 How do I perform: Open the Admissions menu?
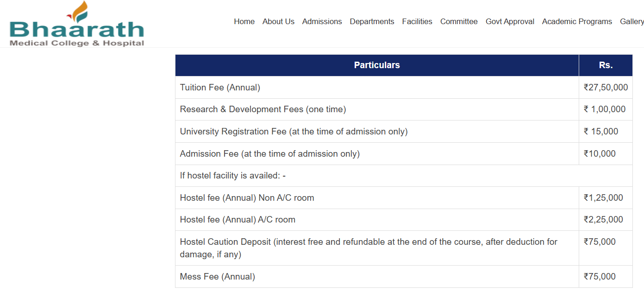coord(322,21)
